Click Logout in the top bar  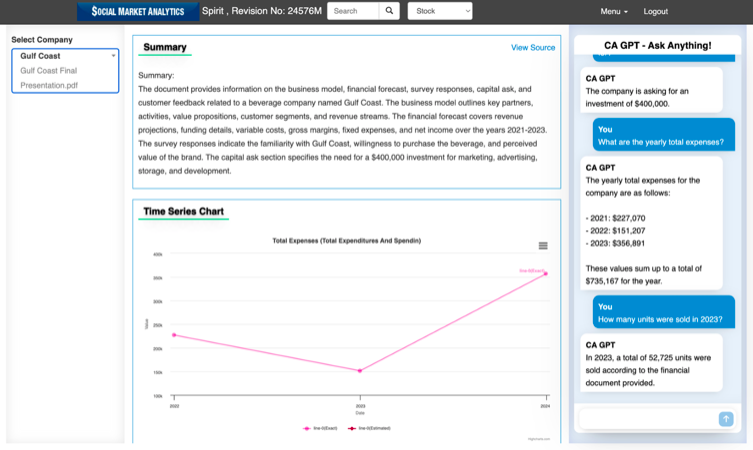(x=656, y=11)
